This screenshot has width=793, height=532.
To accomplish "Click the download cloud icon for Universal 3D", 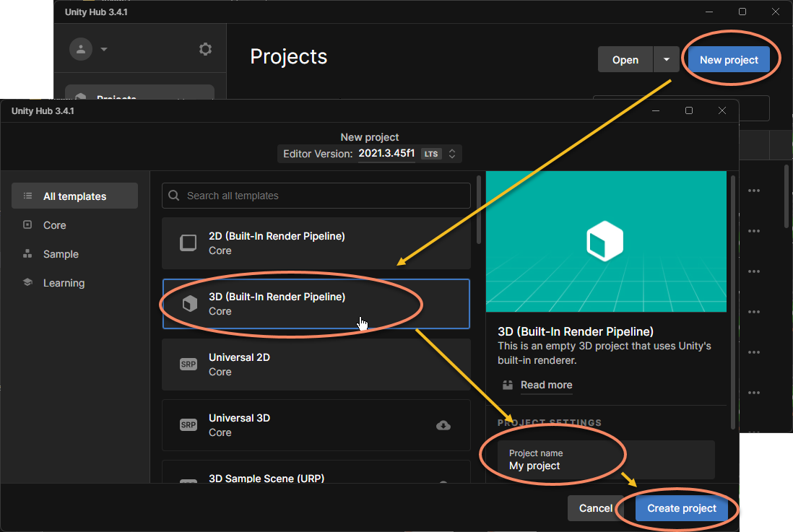I will pyautogui.click(x=443, y=425).
